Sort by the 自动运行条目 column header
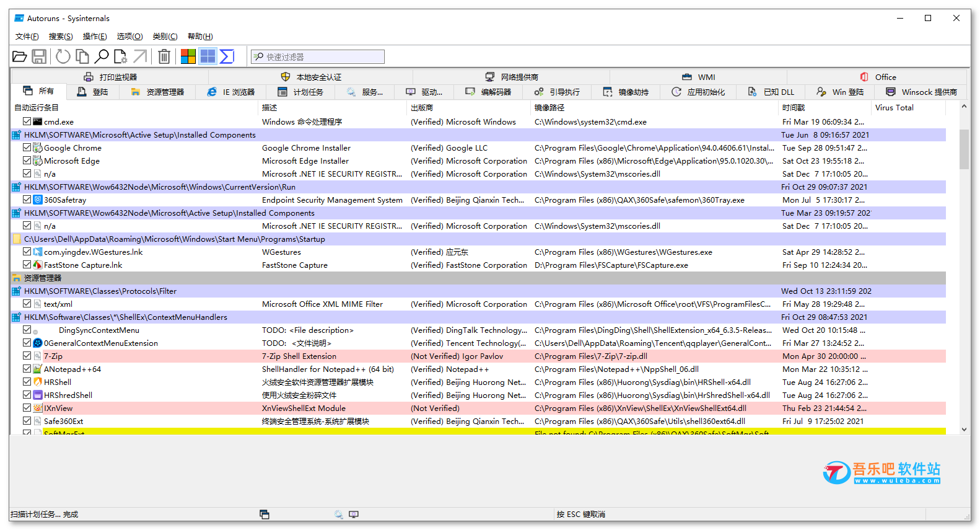The height and width of the screenshot is (530, 980). pyautogui.click(x=134, y=107)
